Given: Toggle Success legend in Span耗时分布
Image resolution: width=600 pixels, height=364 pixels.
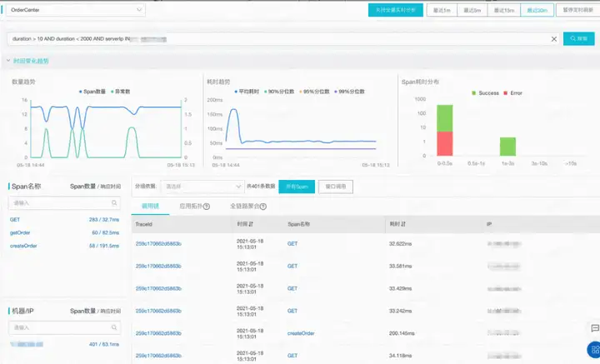Looking at the screenshot, I should (485, 93).
